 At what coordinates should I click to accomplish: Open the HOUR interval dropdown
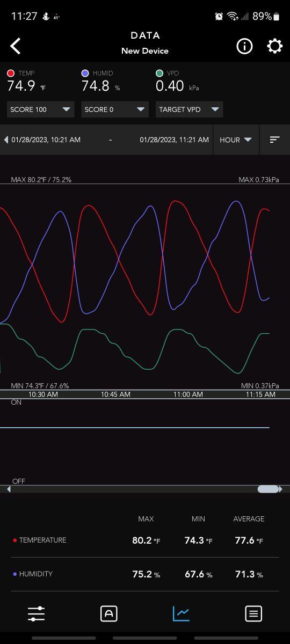[236, 140]
